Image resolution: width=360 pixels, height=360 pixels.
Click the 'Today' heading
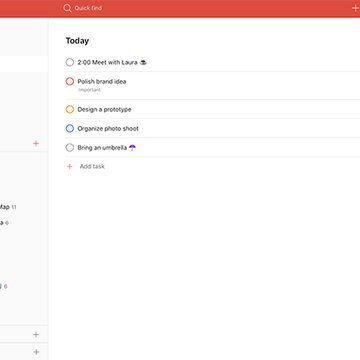click(x=77, y=41)
